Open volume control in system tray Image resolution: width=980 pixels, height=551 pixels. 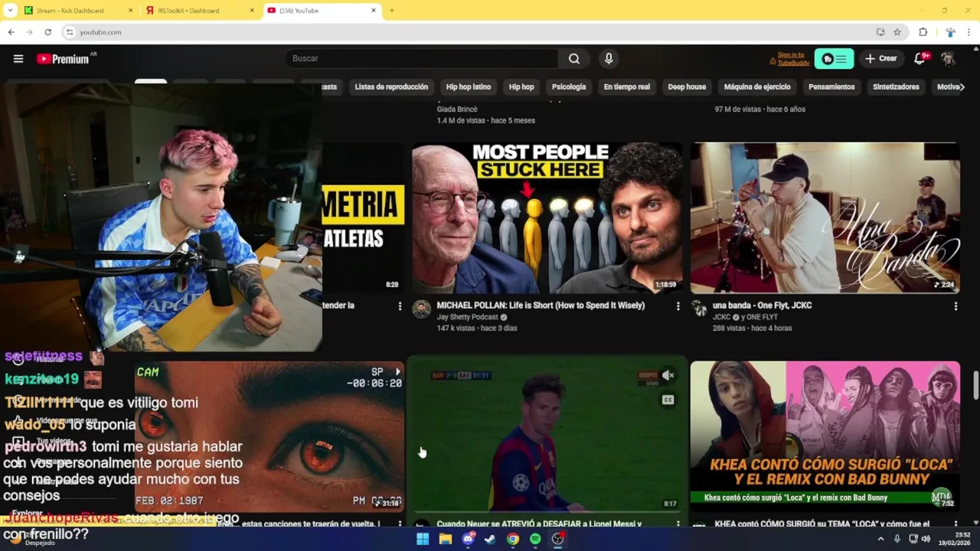[x=926, y=539]
